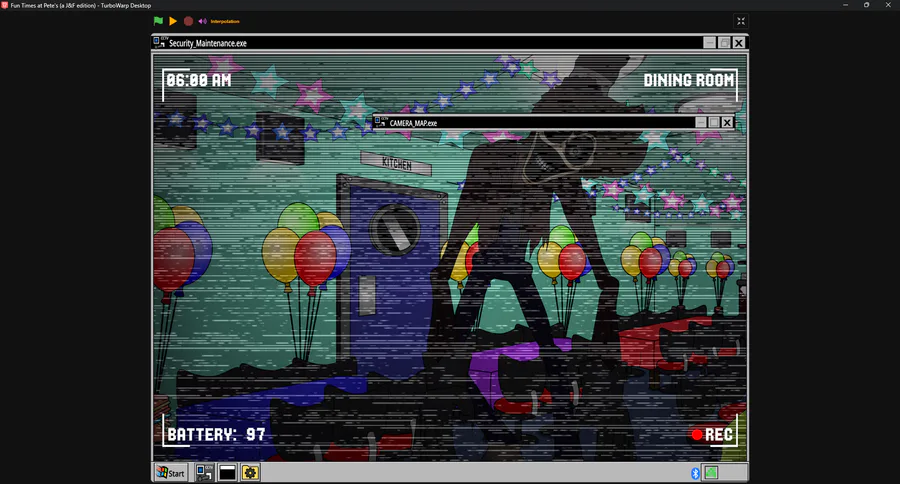Restore down the TurboWarp Desktop window
Screen dimensions: 900x484
866,5
